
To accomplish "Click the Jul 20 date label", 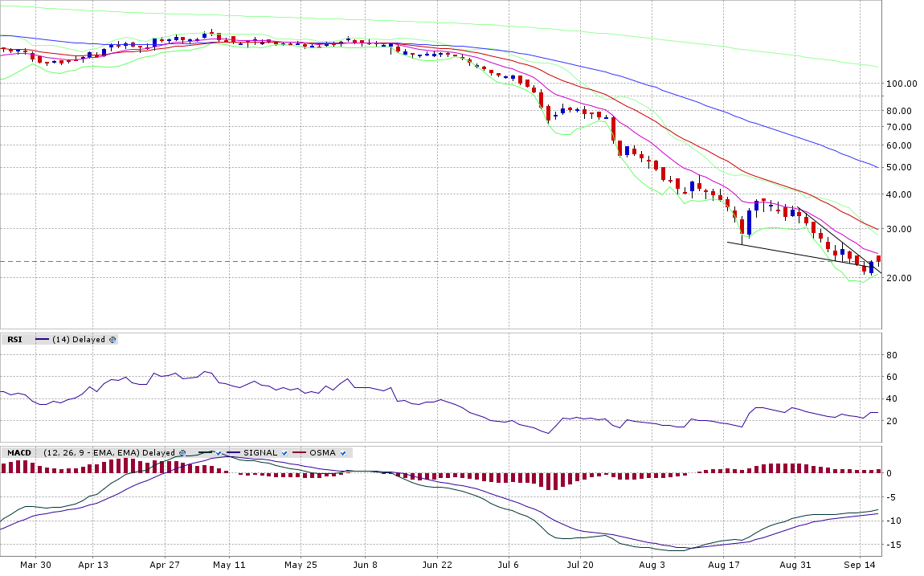I will [580, 565].
